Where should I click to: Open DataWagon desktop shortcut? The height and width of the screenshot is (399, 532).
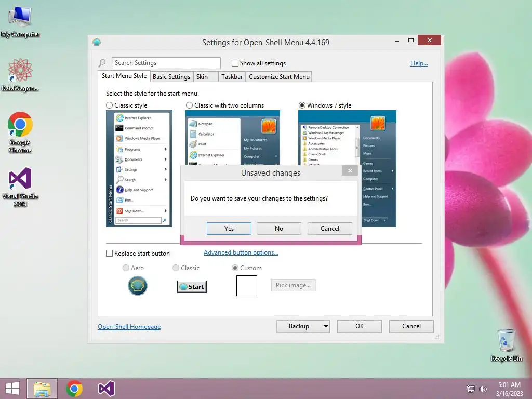(20, 75)
